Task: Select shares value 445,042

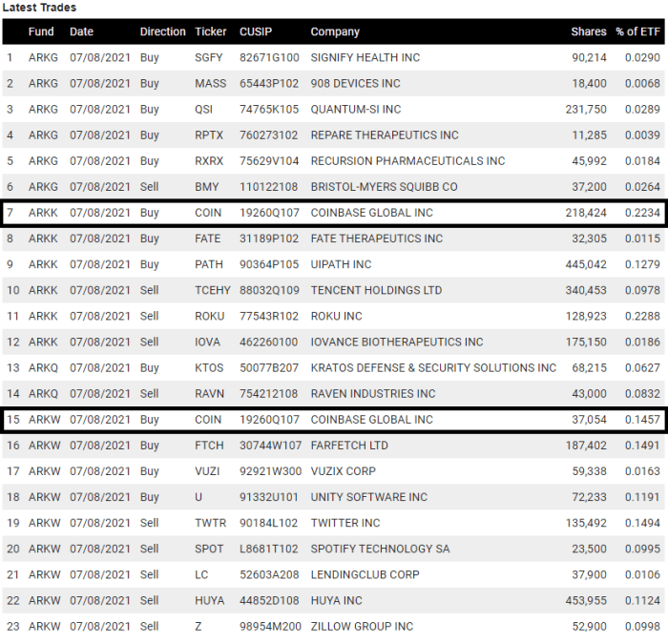Action: click(586, 264)
